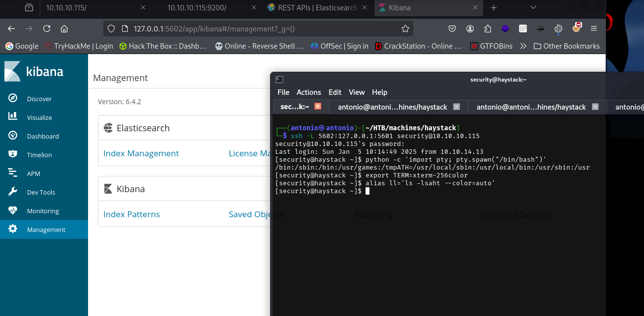Select the Kibana browser tab
Image resolution: width=644 pixels, height=316 pixels.
pos(429,8)
